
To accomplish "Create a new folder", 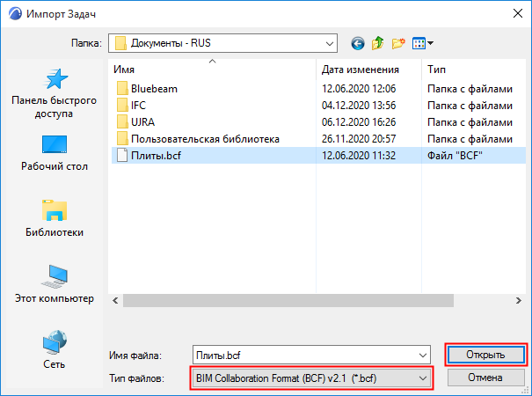I will click(398, 43).
